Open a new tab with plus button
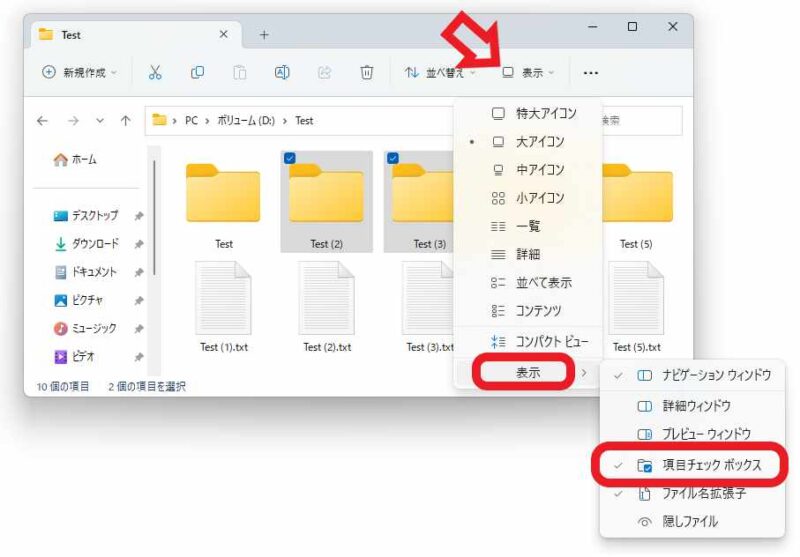The height and width of the screenshot is (557, 800). 264,35
